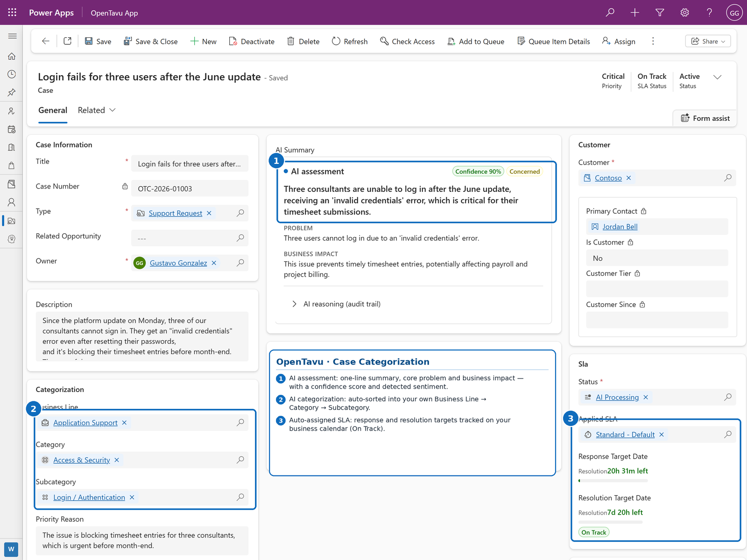Click the search magnifier in top bar
Screen dimensions: 747x560
(x=610, y=13)
